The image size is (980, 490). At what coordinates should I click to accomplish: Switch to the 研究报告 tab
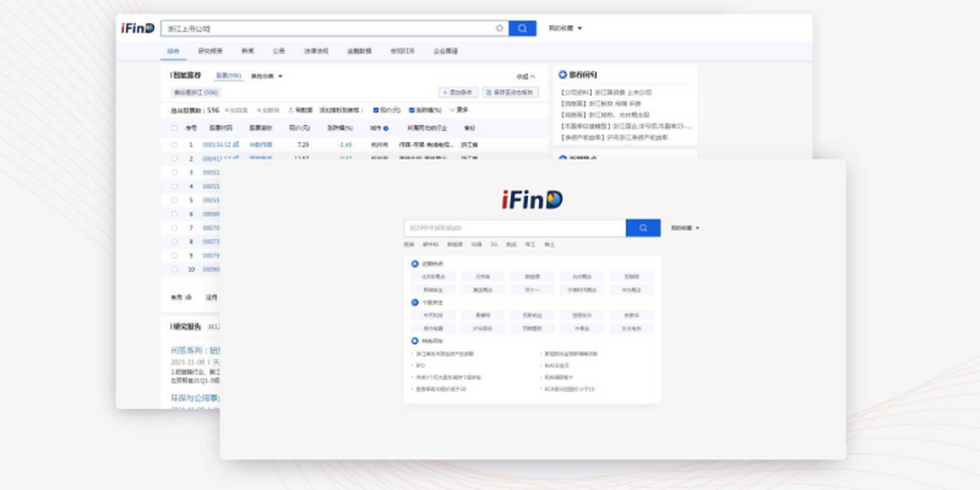click(x=210, y=51)
